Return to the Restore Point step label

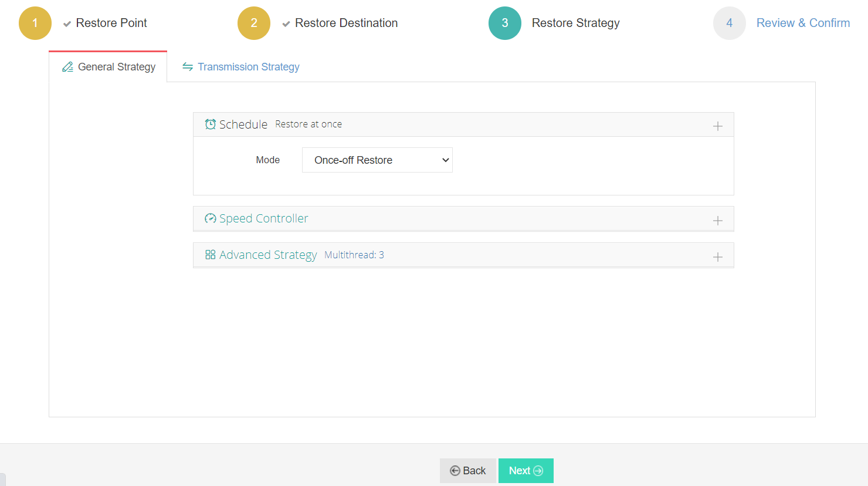click(x=111, y=23)
